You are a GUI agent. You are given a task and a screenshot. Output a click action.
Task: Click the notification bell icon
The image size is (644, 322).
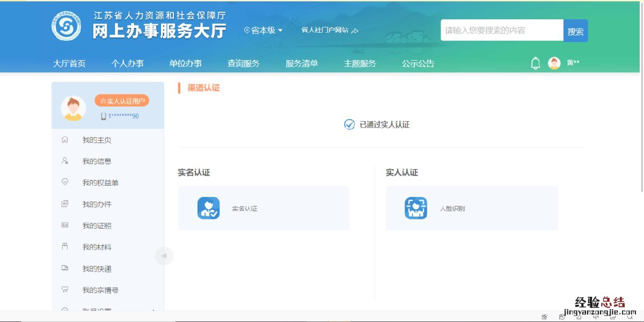pyautogui.click(x=535, y=63)
